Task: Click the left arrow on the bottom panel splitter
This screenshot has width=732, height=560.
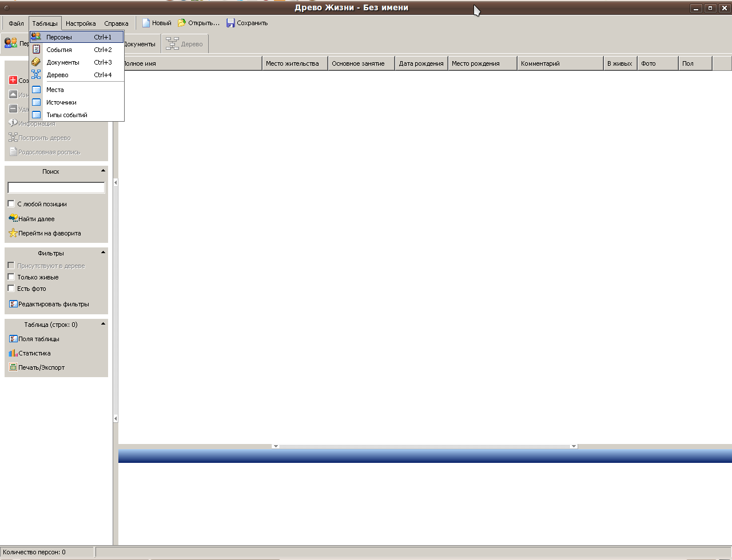Action: (x=276, y=446)
